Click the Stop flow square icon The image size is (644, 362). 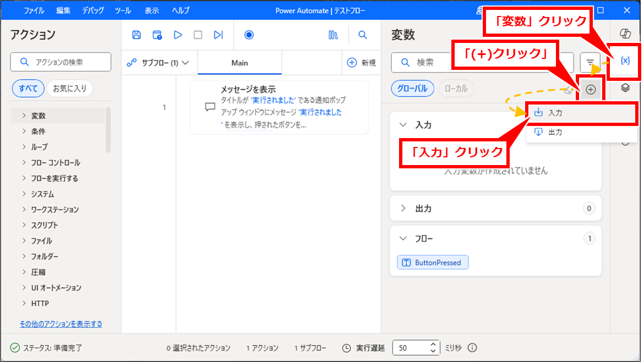[198, 35]
